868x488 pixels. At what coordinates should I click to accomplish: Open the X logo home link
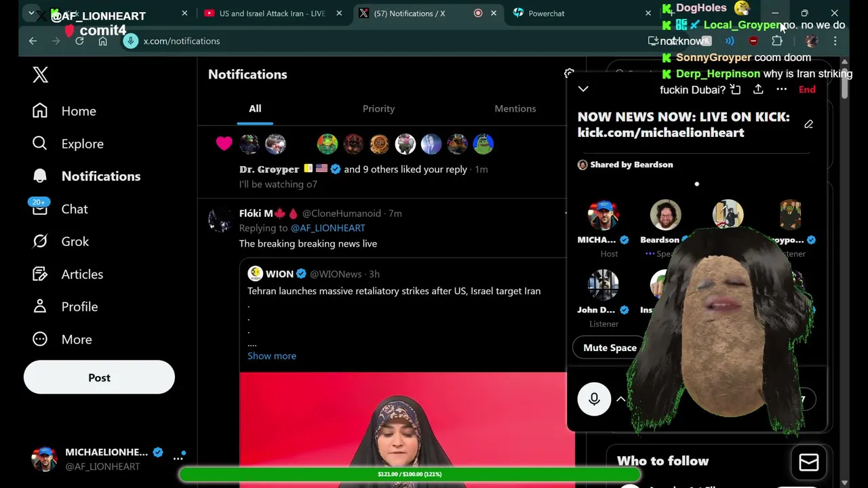pyautogui.click(x=40, y=75)
